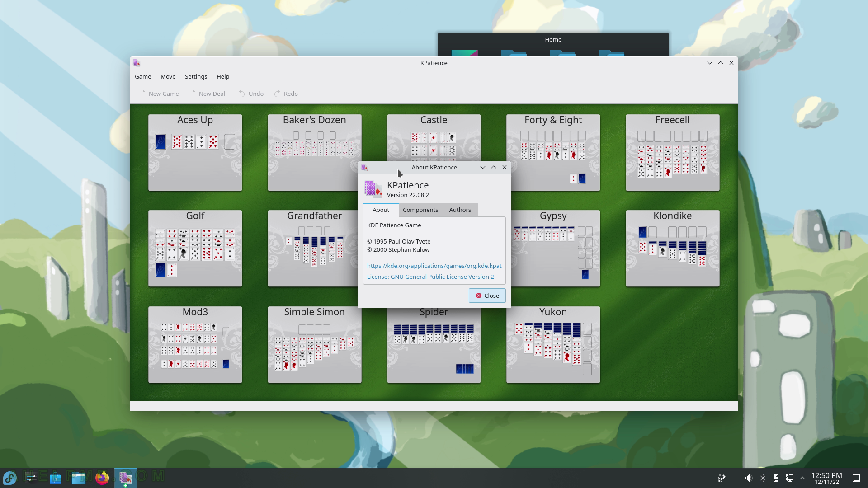
Task: Minimize the KPatience main window
Action: click(709, 63)
